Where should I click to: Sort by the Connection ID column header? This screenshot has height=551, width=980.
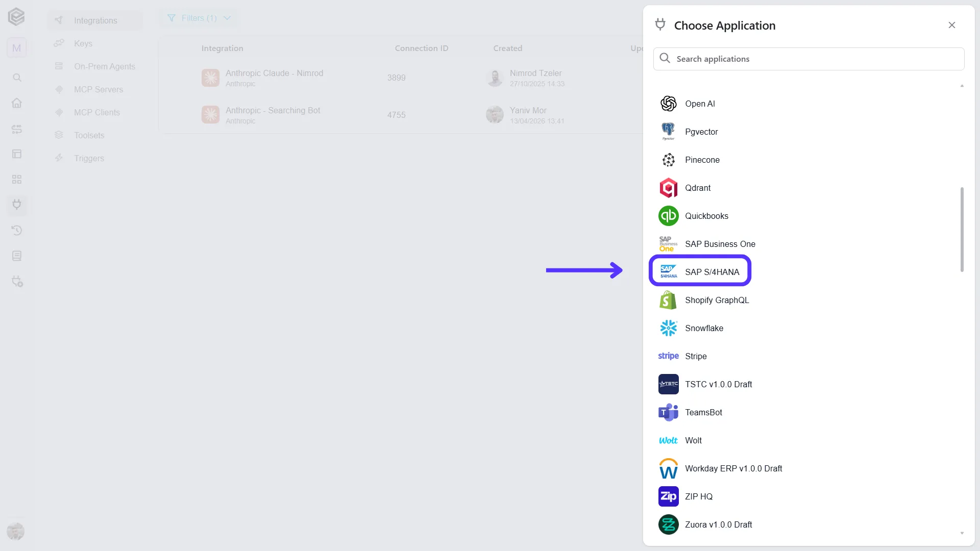pos(421,48)
